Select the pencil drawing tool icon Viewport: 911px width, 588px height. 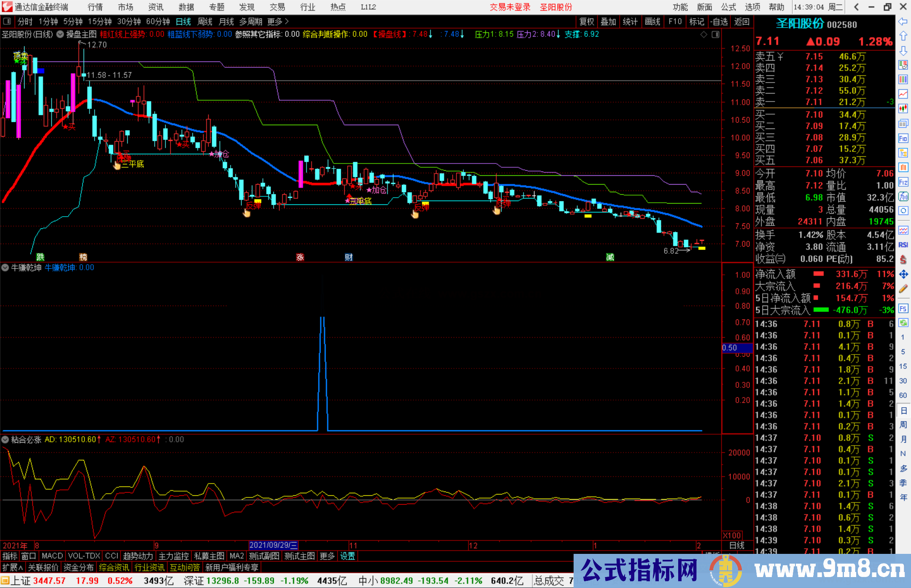(x=903, y=289)
